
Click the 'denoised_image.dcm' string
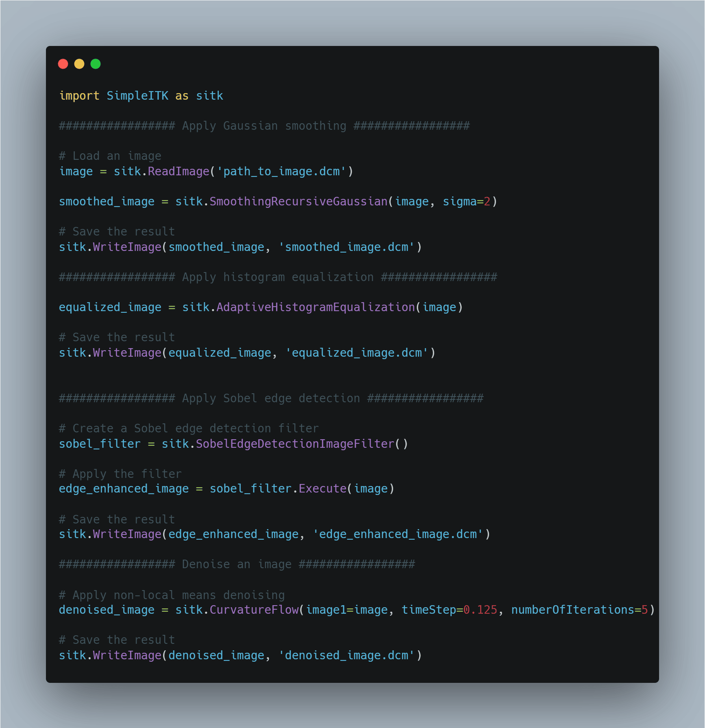click(346, 656)
